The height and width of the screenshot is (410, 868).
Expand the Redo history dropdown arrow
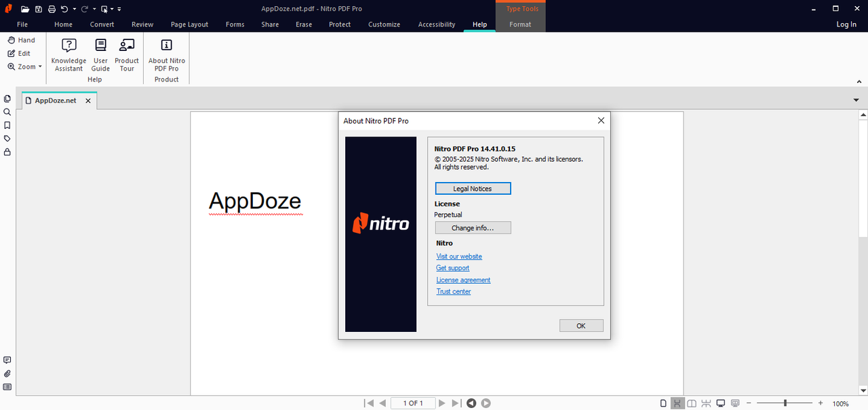click(x=94, y=10)
